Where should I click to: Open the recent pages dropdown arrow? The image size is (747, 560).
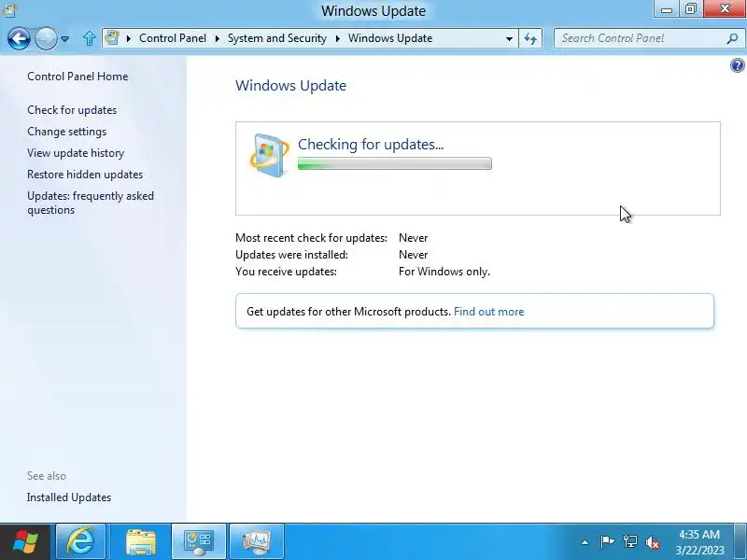click(65, 38)
